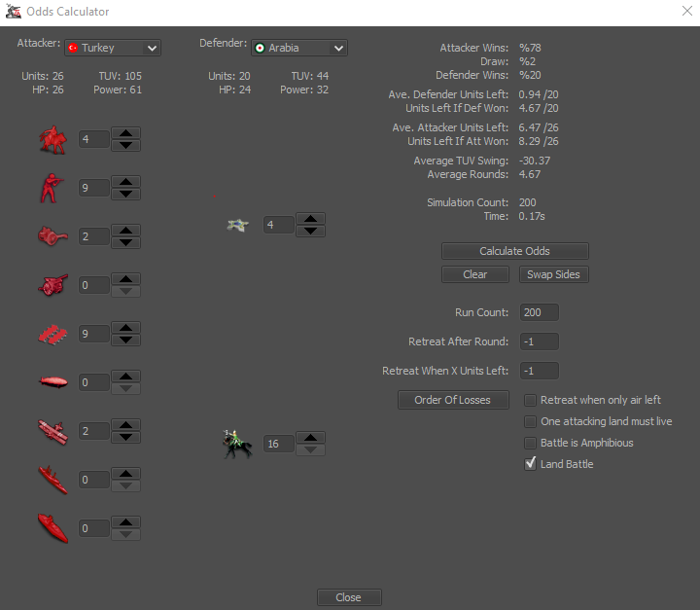Viewport: 700px width, 610px height.
Task: Click the Swap Sides button
Action: [553, 274]
